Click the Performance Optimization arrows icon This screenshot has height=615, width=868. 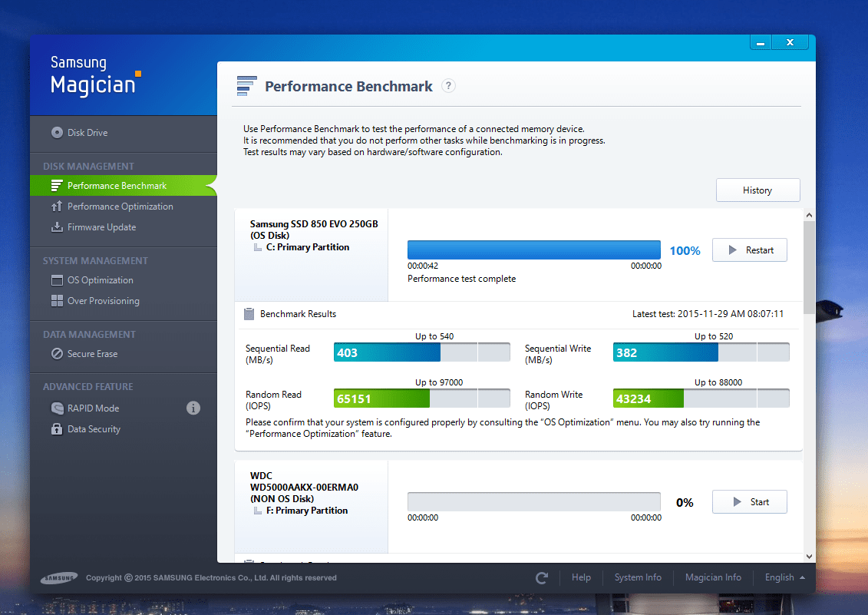(57, 206)
